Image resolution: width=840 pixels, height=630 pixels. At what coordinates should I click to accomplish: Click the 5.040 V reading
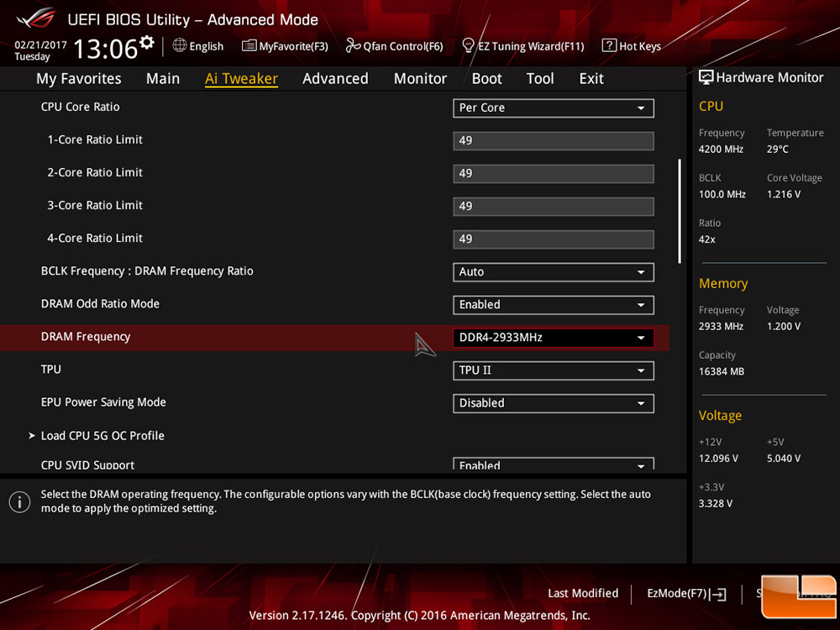pyautogui.click(x=784, y=459)
